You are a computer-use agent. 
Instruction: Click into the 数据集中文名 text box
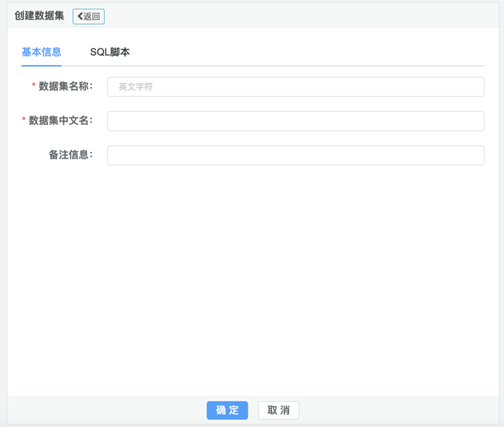tap(296, 121)
